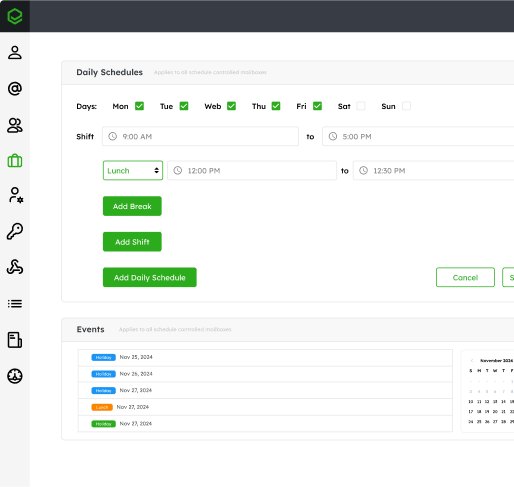Select the green Holiday Nov 27, 2024 event
This screenshot has width=514, height=487.
265,424
